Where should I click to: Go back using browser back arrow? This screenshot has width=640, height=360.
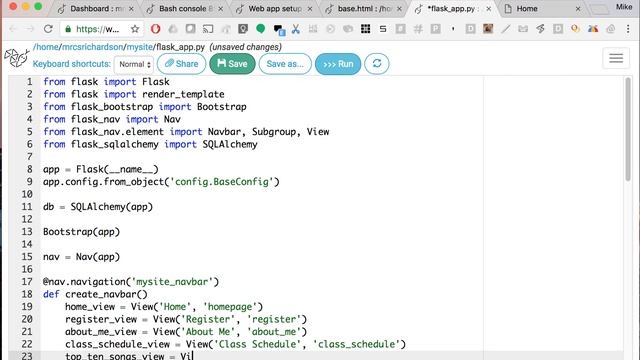coord(13,29)
